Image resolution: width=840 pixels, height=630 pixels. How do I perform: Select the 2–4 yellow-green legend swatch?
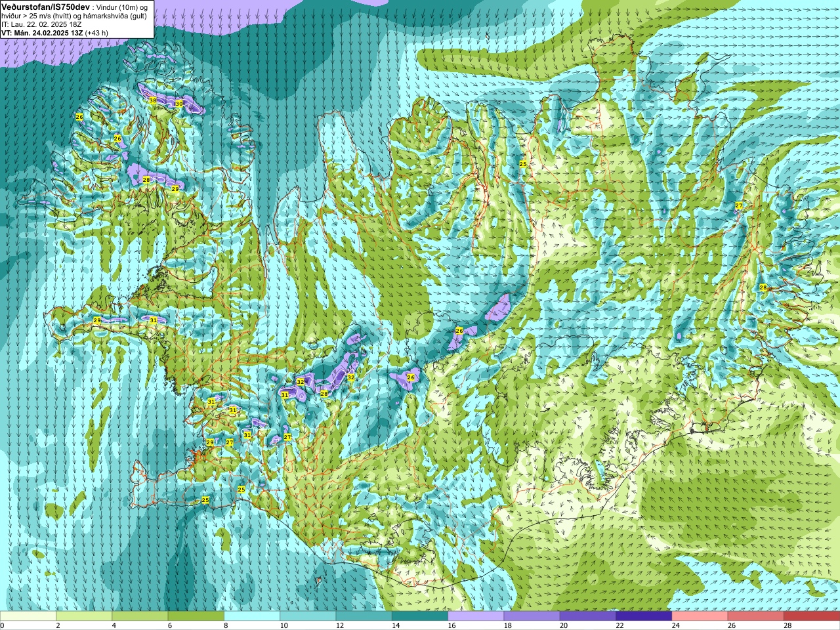[84, 616]
